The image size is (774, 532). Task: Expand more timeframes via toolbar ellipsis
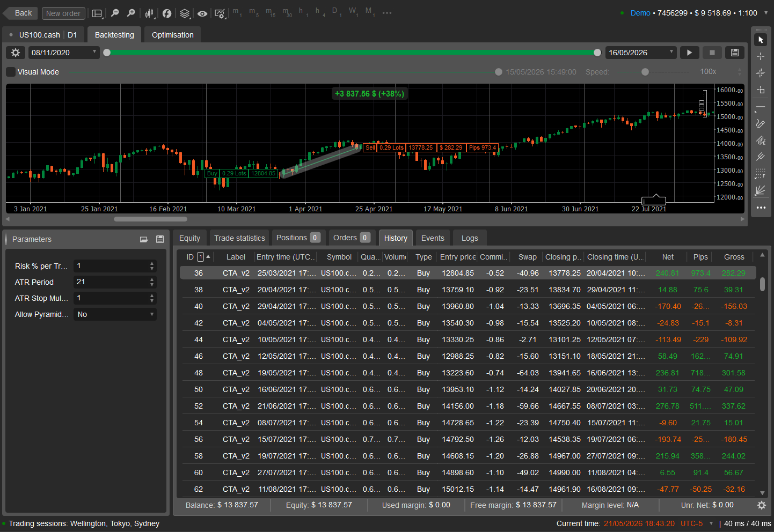click(387, 13)
